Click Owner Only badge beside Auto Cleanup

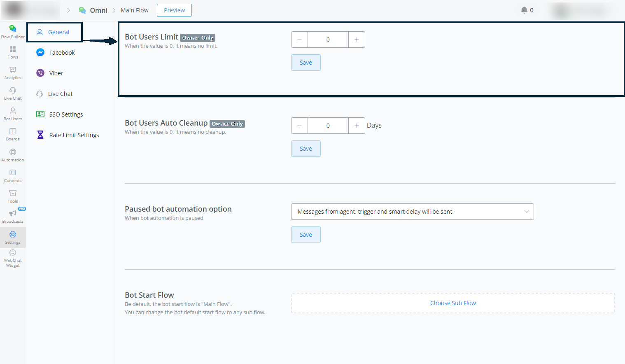[227, 124]
